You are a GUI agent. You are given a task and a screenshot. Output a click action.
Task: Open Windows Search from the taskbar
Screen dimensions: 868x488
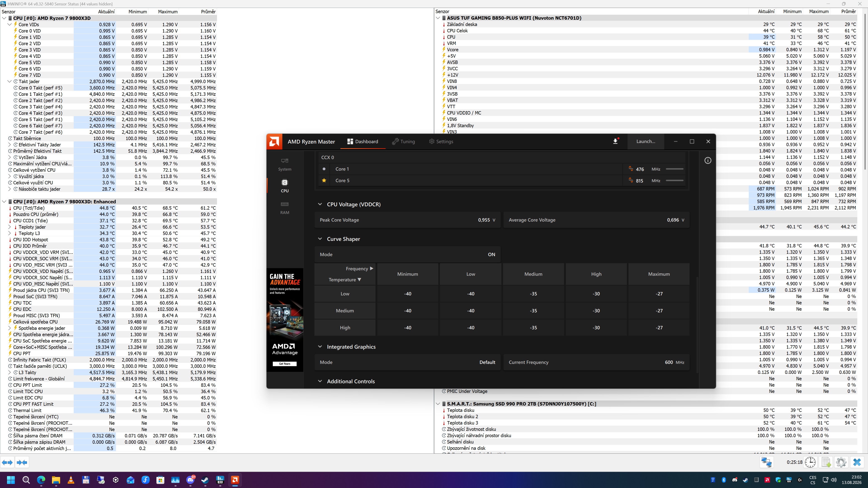pos(26,480)
